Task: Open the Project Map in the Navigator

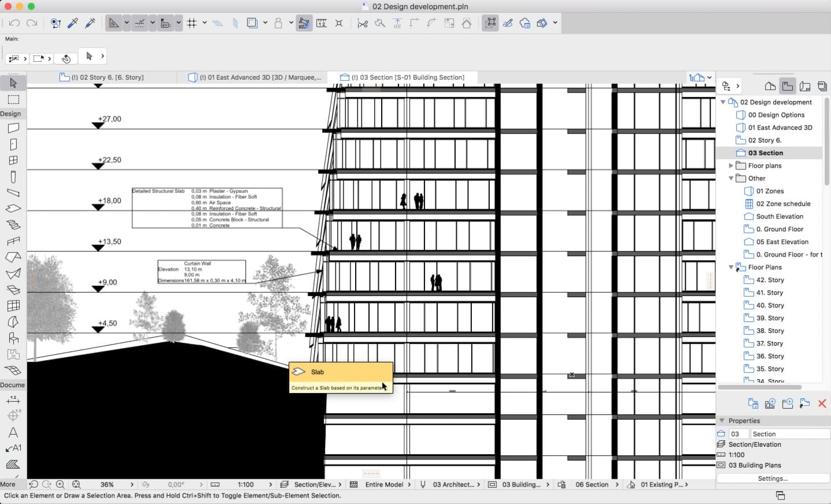Action: pyautogui.click(x=770, y=86)
